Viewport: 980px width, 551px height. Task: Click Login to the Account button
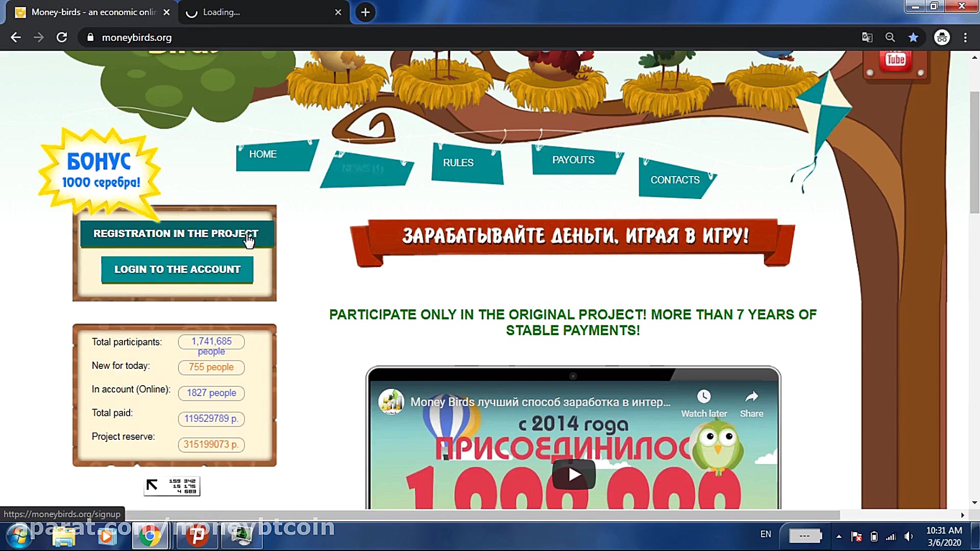coord(177,269)
